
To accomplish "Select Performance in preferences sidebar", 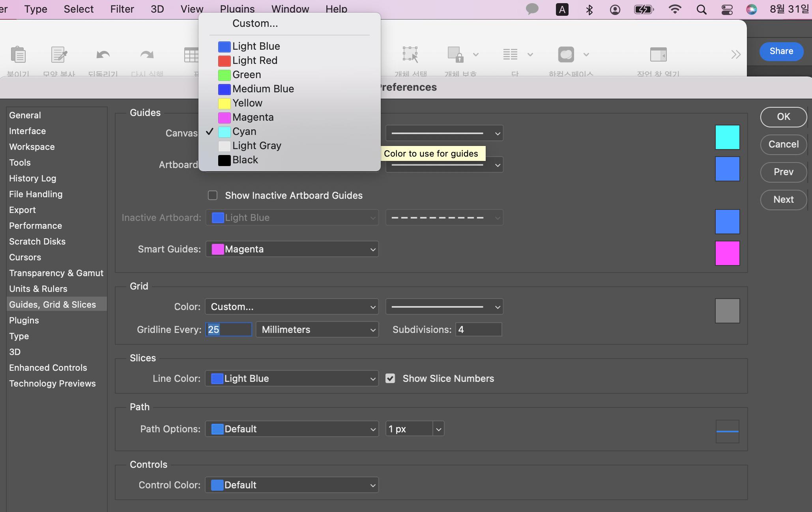I will pos(57,226).
